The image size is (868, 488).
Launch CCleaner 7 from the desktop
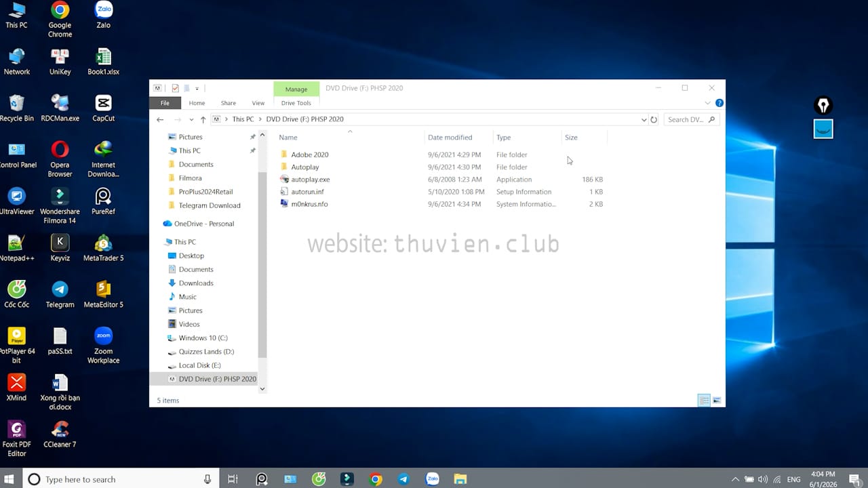pos(60,434)
